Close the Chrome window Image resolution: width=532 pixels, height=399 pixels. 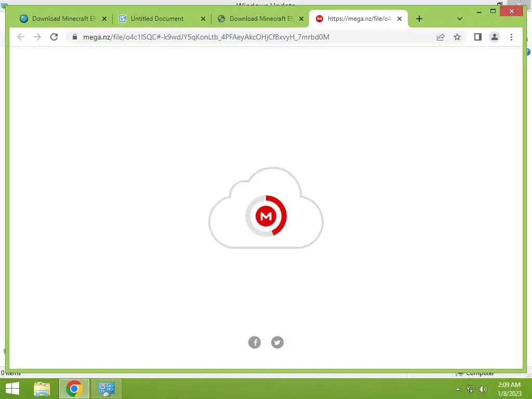512,11
